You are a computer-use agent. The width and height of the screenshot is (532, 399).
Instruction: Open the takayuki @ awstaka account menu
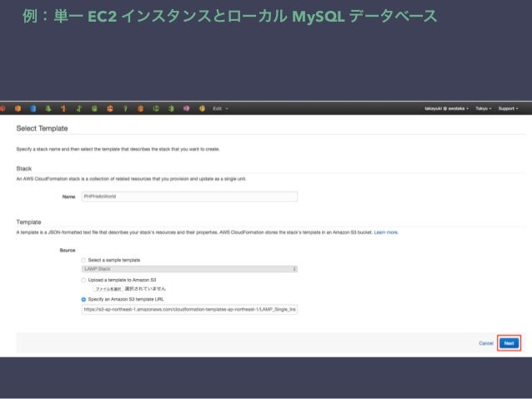click(446, 108)
